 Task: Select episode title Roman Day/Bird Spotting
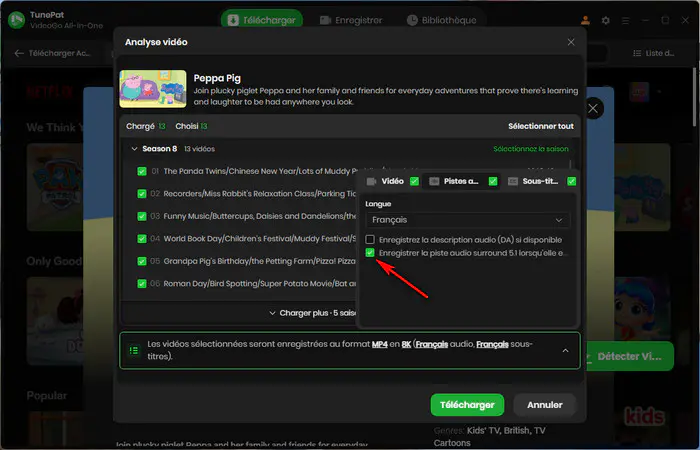pyautogui.click(x=260, y=283)
